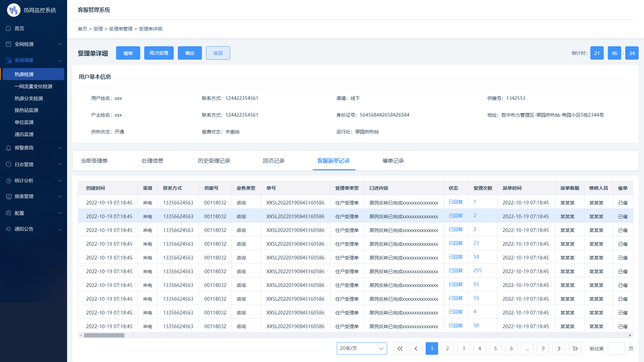This screenshot has height=362, width=644.
Task: Click the horizontal table scrollbar thumb
Action: click(104, 335)
